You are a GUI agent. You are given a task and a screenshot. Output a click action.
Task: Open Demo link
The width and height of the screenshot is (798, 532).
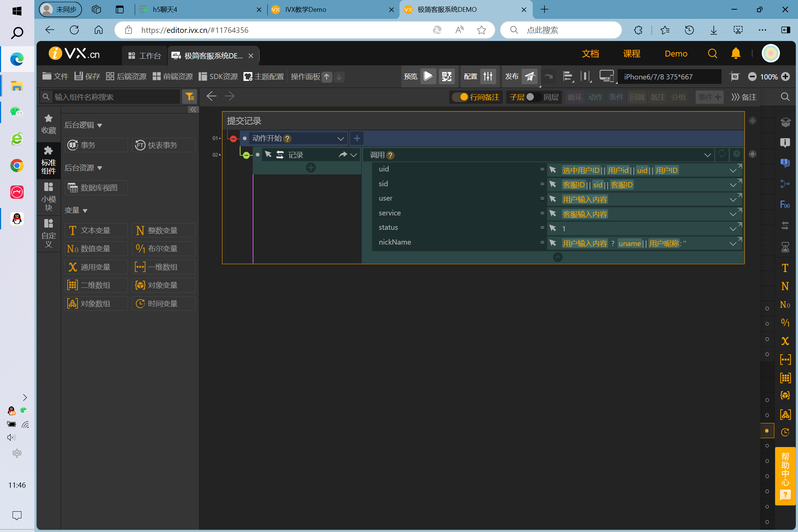[676, 54]
